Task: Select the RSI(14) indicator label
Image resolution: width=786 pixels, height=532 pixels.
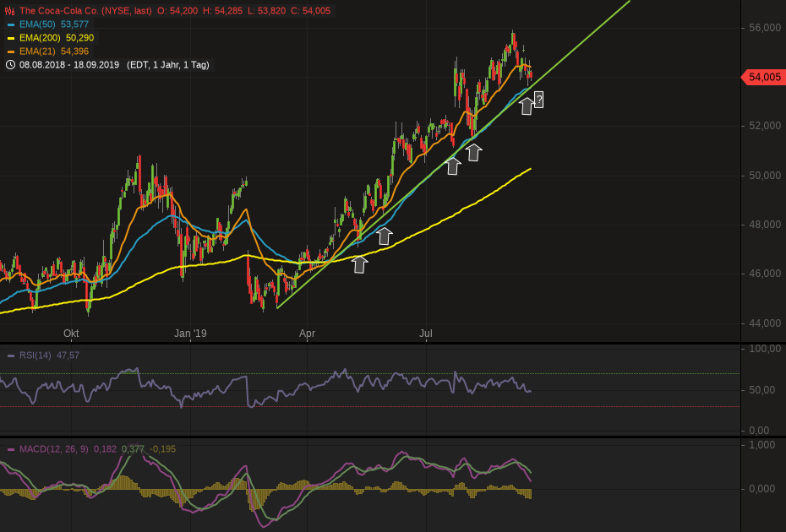Action: click(35, 356)
